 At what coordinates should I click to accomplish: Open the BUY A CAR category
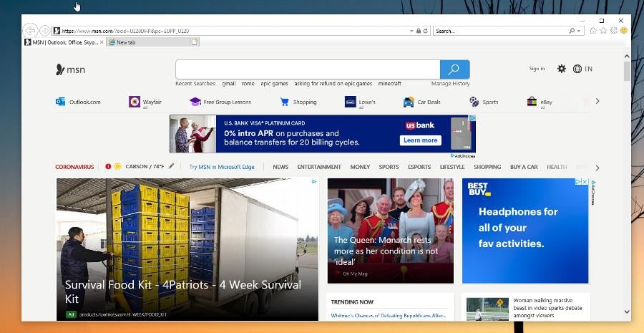pos(524,167)
